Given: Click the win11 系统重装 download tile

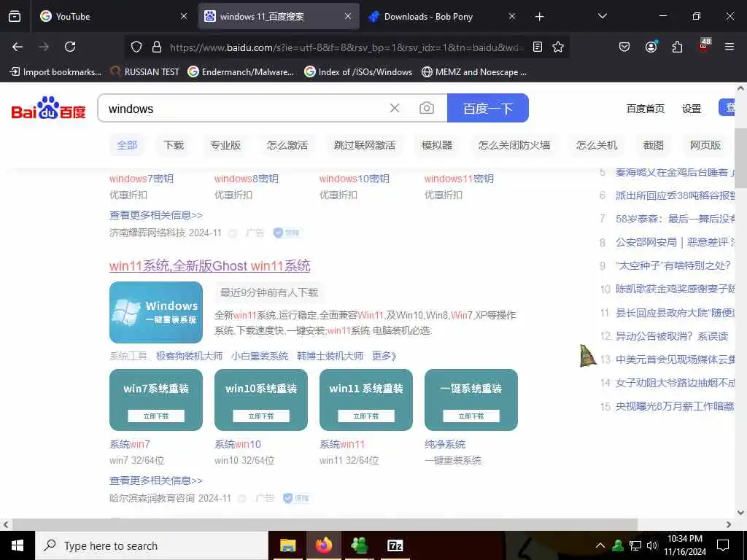Looking at the screenshot, I should click(x=366, y=400).
